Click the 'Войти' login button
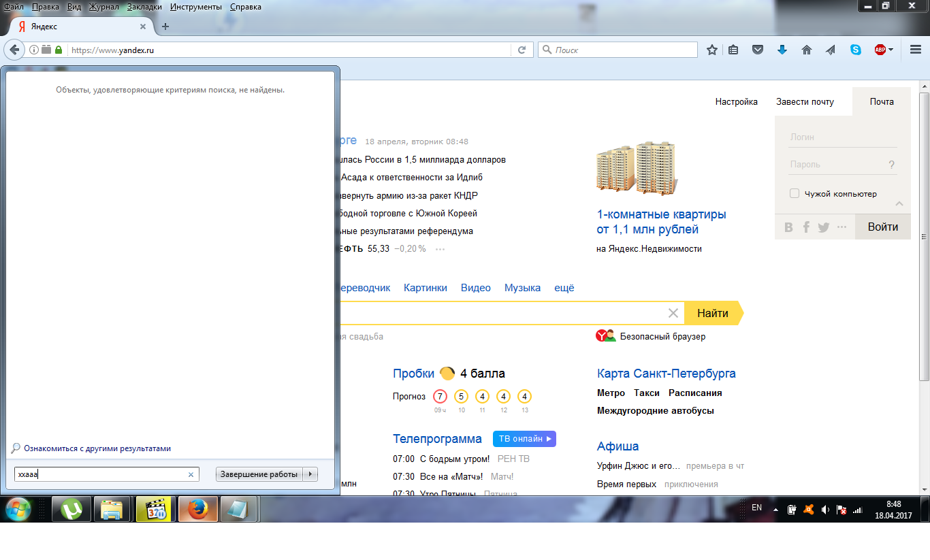 [x=882, y=227]
